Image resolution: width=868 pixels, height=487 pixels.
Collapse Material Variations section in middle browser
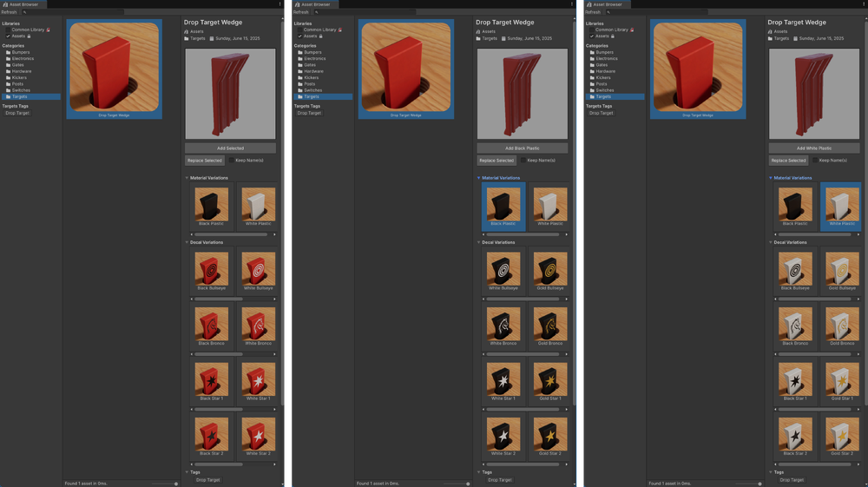[479, 178]
